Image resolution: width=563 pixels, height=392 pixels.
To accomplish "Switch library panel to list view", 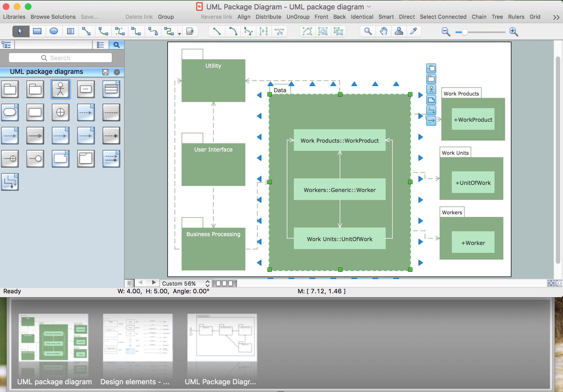I will pyautogui.click(x=100, y=45).
